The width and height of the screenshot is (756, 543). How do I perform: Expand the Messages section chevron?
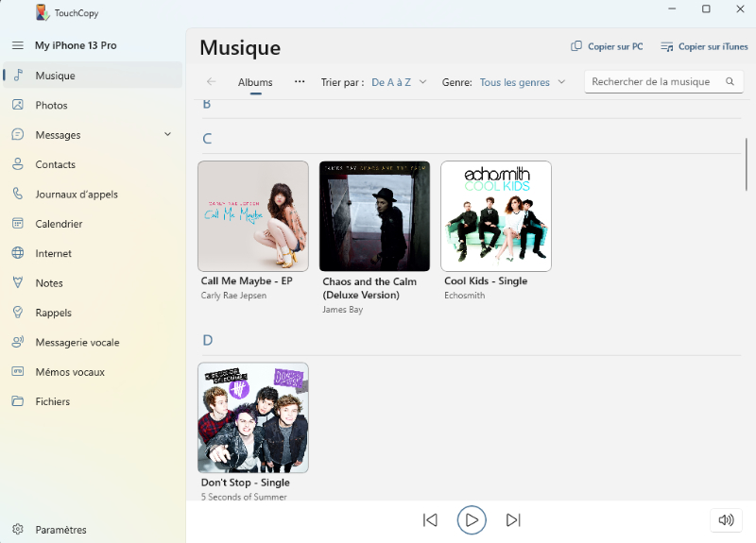[x=168, y=134]
